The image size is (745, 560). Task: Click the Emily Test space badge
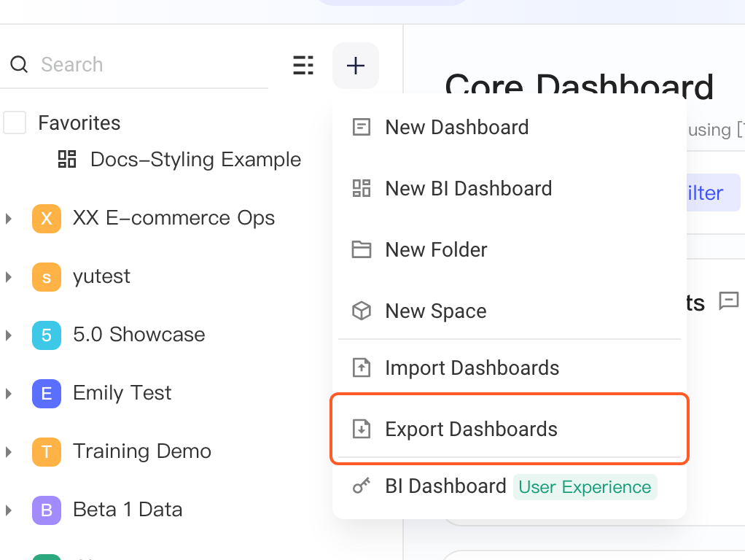click(x=47, y=394)
